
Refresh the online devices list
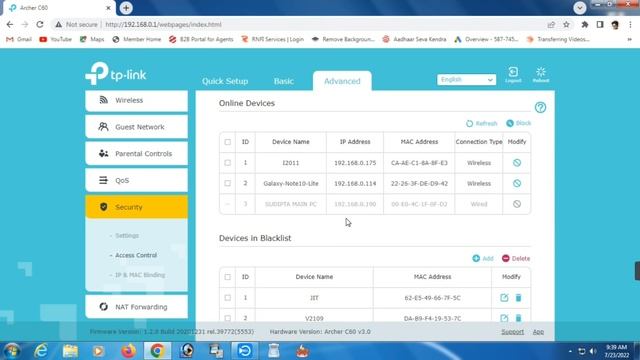(x=482, y=123)
